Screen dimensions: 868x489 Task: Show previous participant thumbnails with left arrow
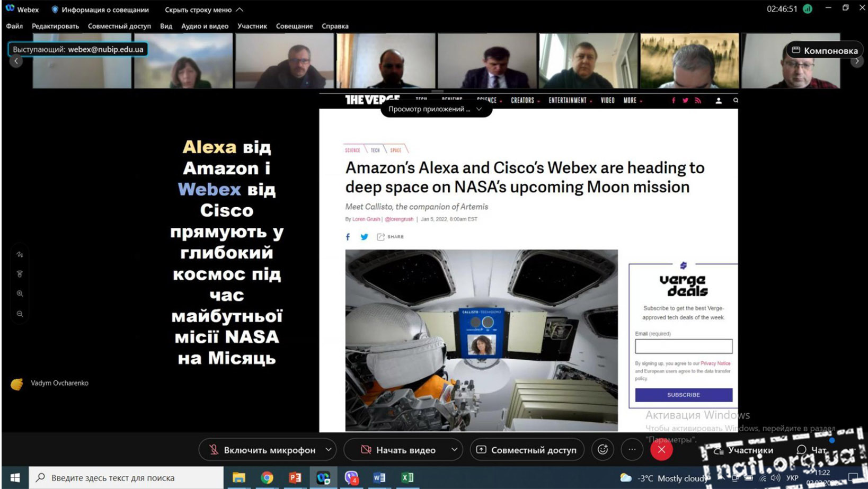(16, 61)
